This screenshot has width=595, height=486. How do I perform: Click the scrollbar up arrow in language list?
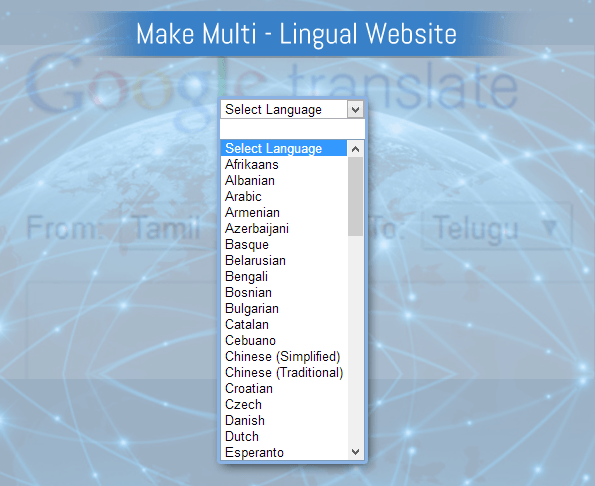coord(355,149)
